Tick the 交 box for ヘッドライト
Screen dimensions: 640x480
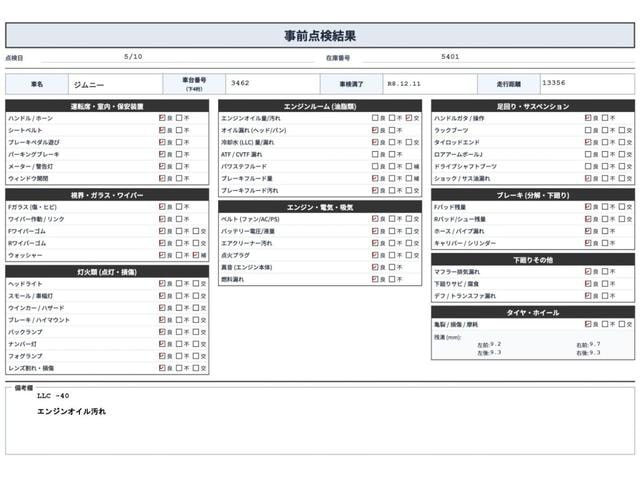pyautogui.click(x=196, y=284)
